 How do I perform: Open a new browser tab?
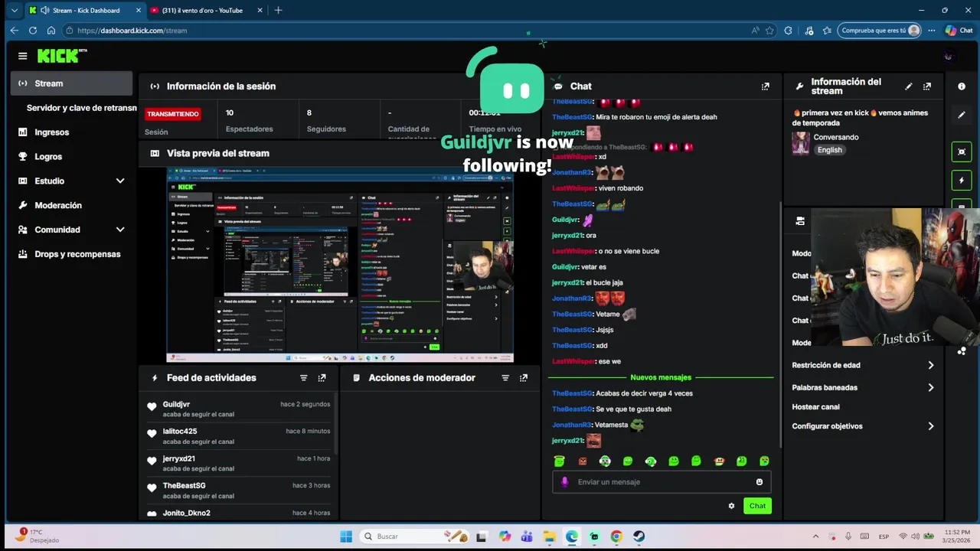(x=278, y=11)
